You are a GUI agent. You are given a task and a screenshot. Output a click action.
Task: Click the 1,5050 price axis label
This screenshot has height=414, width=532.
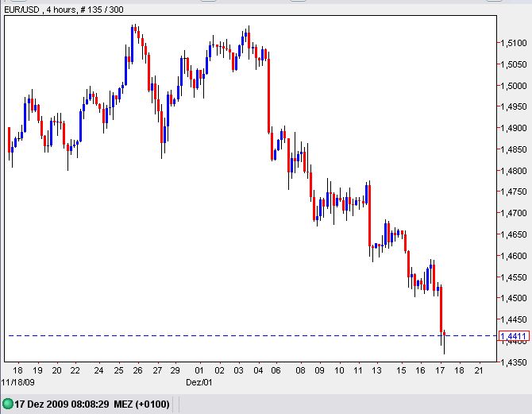(x=514, y=64)
